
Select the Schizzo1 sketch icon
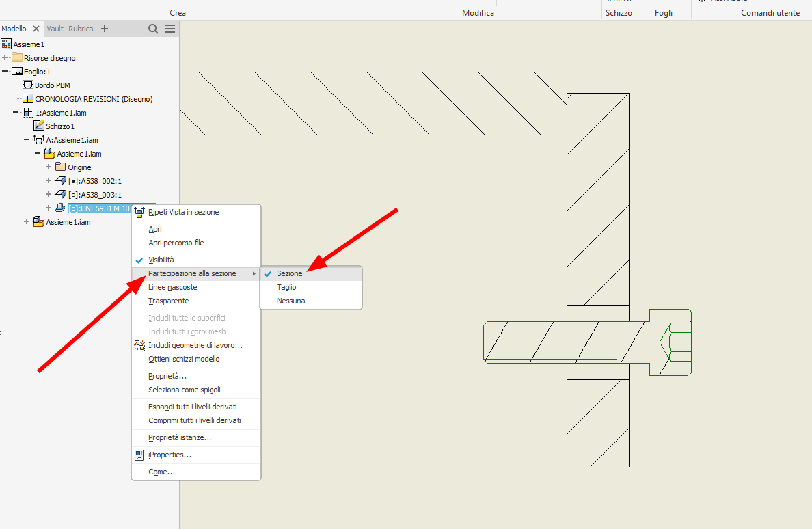[x=39, y=126]
